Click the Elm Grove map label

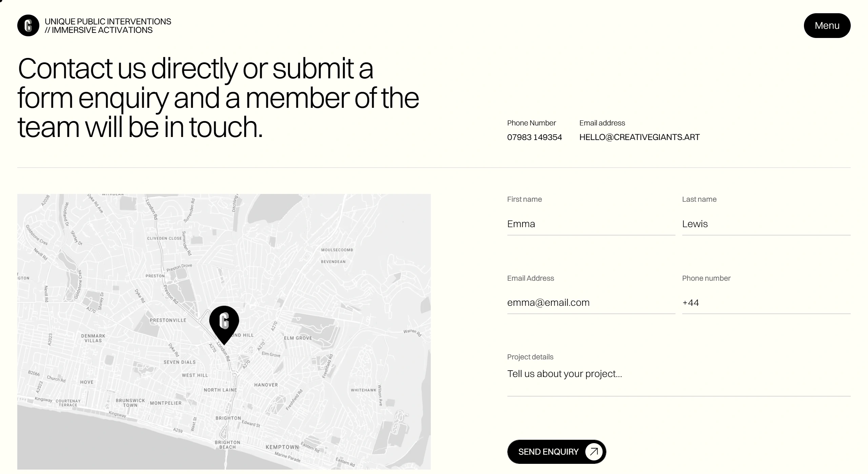point(298,338)
